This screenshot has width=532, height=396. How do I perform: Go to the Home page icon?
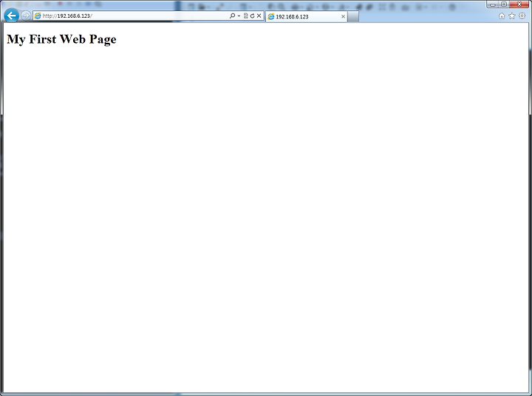[x=502, y=16]
